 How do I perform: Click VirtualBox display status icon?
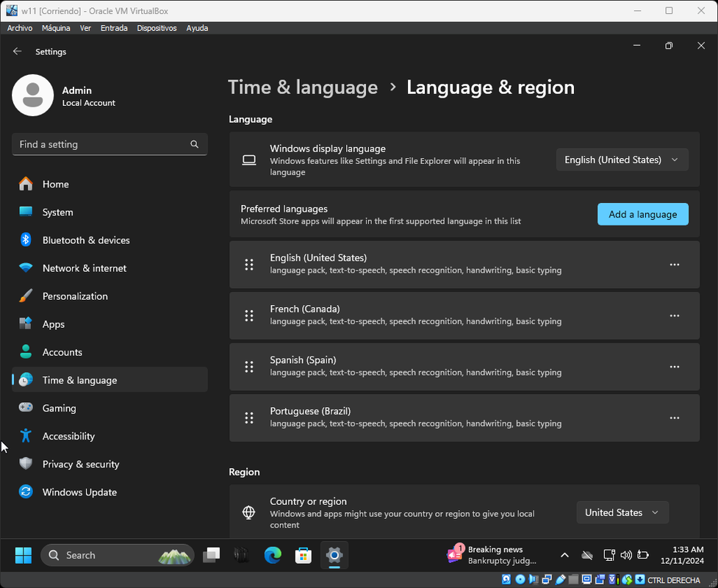[586, 579]
